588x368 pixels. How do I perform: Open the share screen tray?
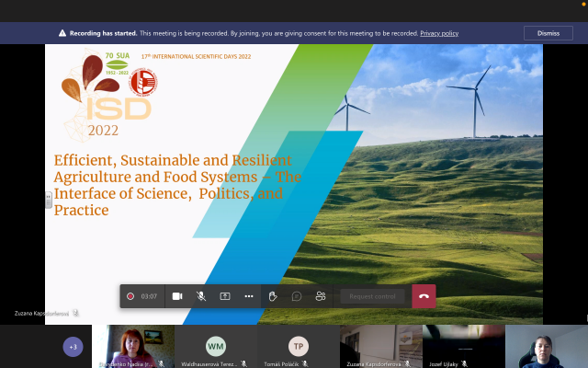point(224,296)
